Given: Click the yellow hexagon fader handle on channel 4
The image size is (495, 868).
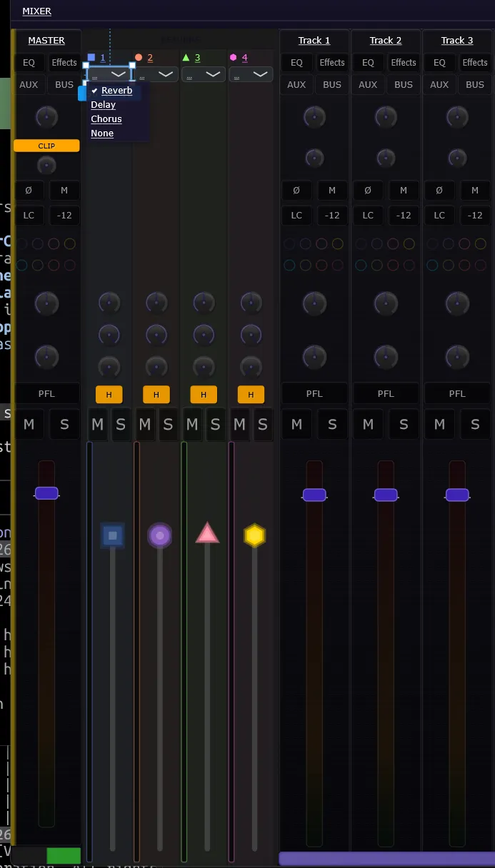Looking at the screenshot, I should pyautogui.click(x=254, y=535).
